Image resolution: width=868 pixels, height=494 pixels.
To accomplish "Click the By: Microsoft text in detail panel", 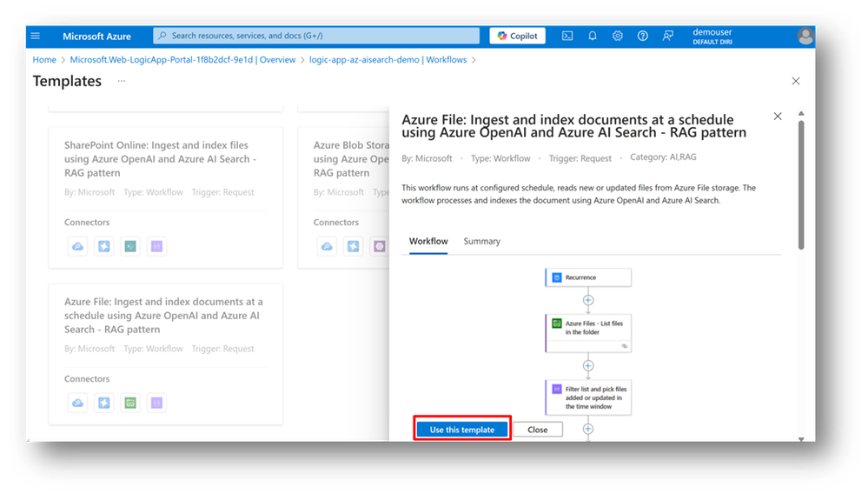I will point(427,158).
